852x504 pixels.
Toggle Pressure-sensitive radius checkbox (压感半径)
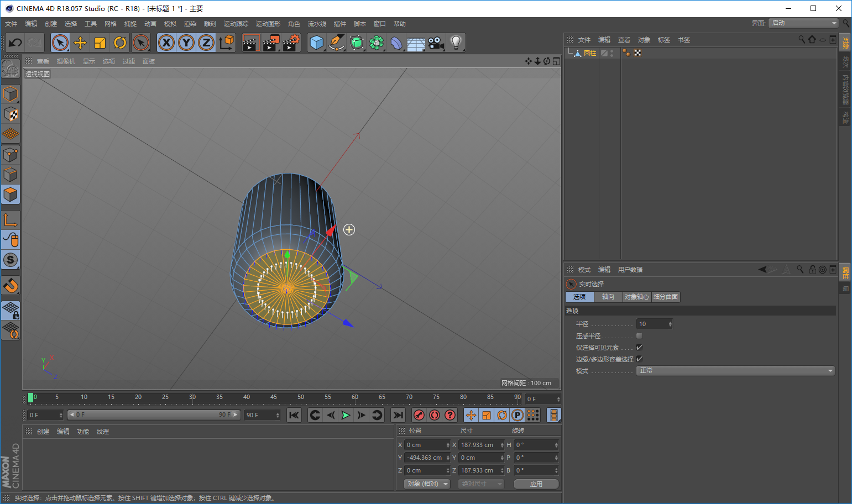pos(639,335)
